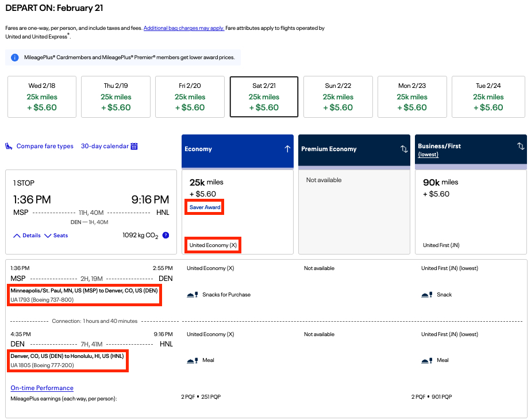
Task: Select the Sun 2/22 date tab
Action: click(338, 97)
